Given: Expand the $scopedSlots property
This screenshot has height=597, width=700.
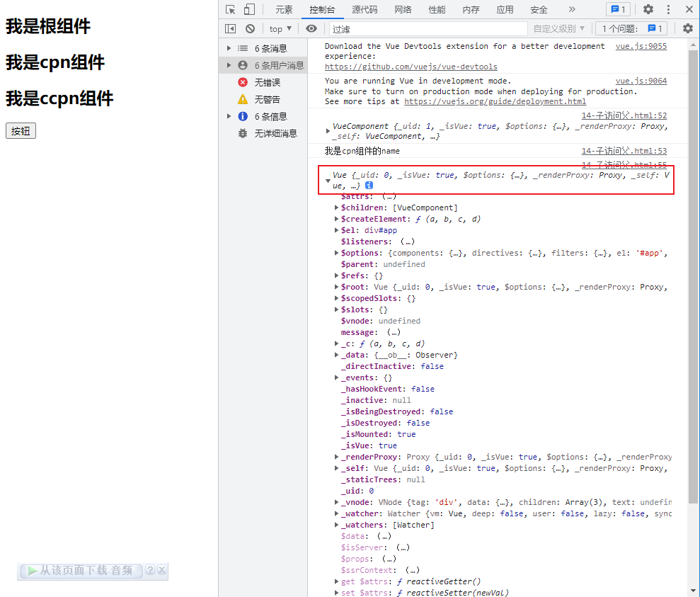Looking at the screenshot, I should point(337,298).
